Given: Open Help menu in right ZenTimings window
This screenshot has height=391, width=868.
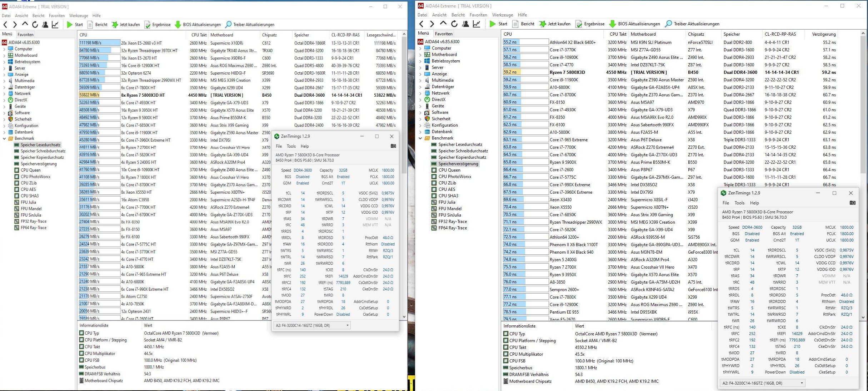Looking at the screenshot, I should tap(754, 203).
